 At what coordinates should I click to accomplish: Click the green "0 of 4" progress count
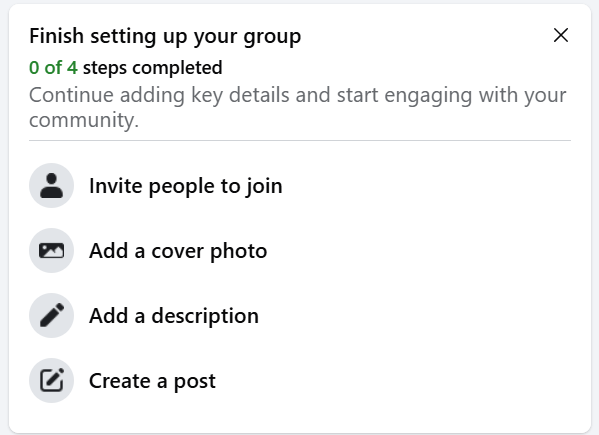click(53, 68)
